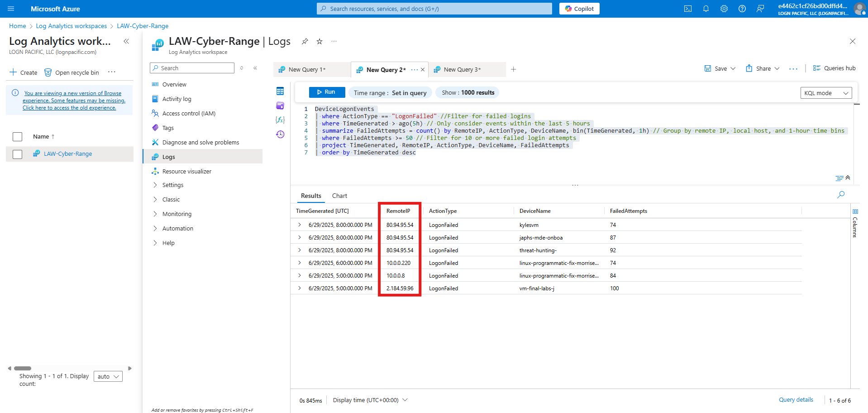Open the Share dropdown
Image resolution: width=868 pixels, height=413 pixels.
coord(763,68)
